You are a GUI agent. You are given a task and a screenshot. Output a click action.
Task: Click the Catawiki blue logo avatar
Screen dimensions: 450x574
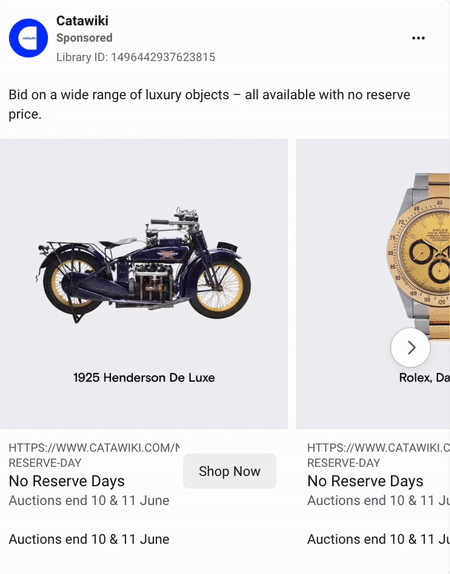point(28,38)
